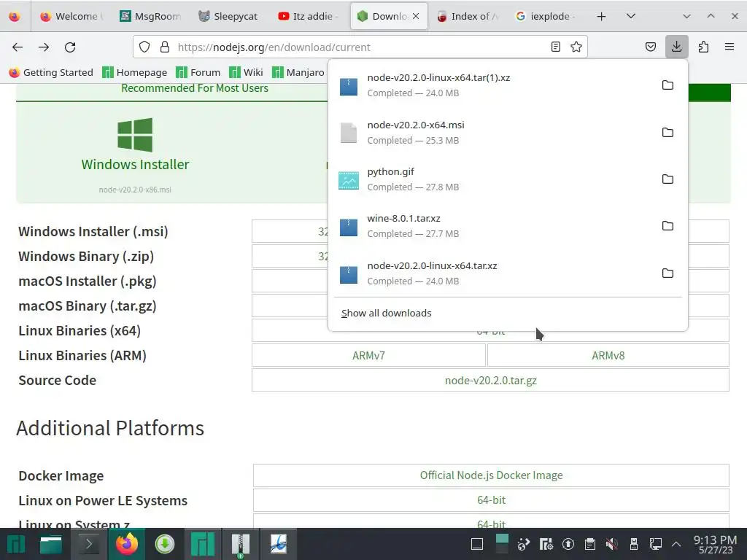Switch to the Index of tab
The image size is (747, 560).
pos(468,16)
